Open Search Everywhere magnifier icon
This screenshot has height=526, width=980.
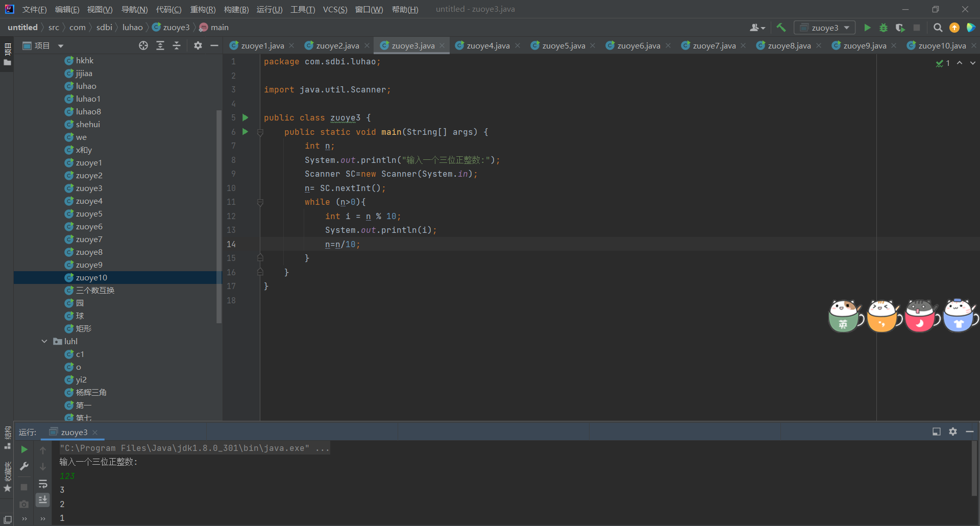938,28
